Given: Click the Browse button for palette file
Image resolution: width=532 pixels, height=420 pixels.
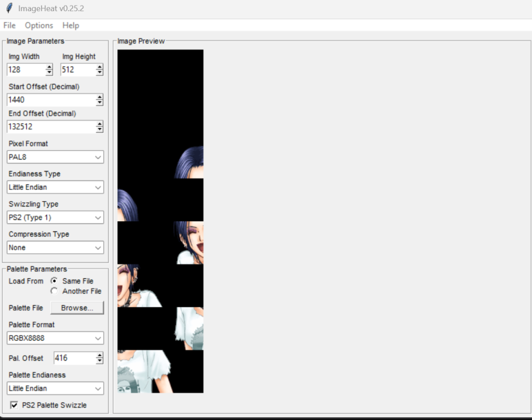Looking at the screenshot, I should tap(77, 307).
